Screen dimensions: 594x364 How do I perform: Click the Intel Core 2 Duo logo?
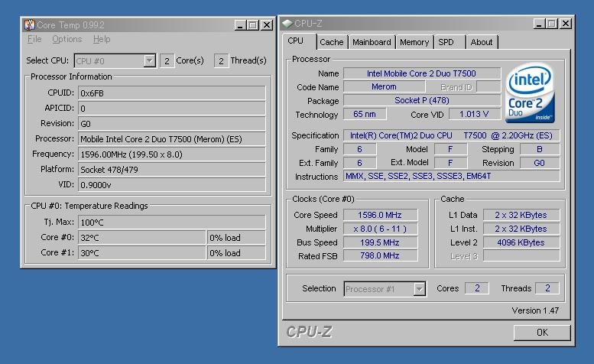pyautogui.click(x=531, y=93)
